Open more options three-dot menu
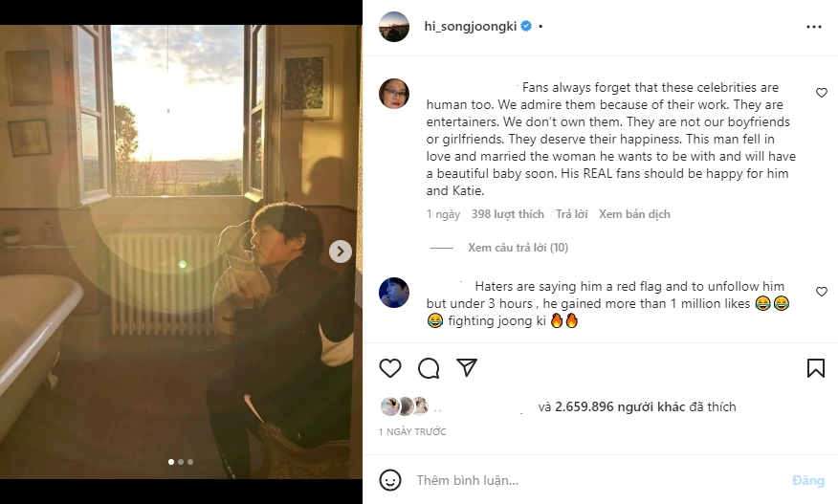The image size is (838, 504). 814,27
